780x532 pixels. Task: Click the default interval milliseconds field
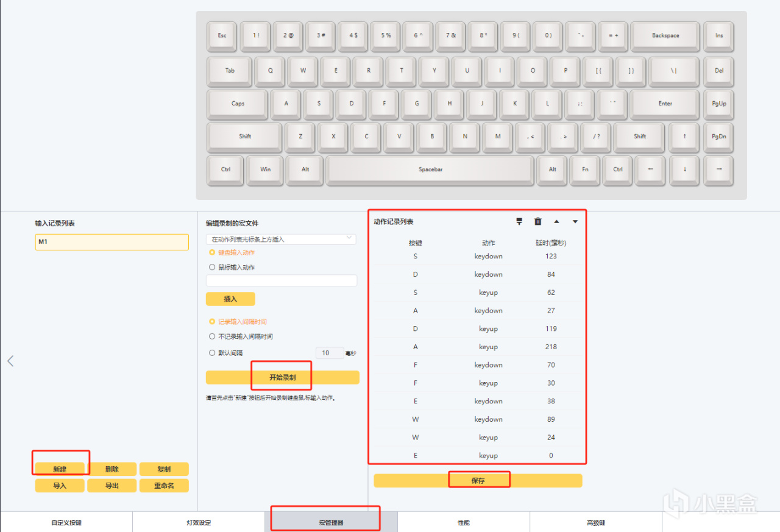[x=329, y=353]
